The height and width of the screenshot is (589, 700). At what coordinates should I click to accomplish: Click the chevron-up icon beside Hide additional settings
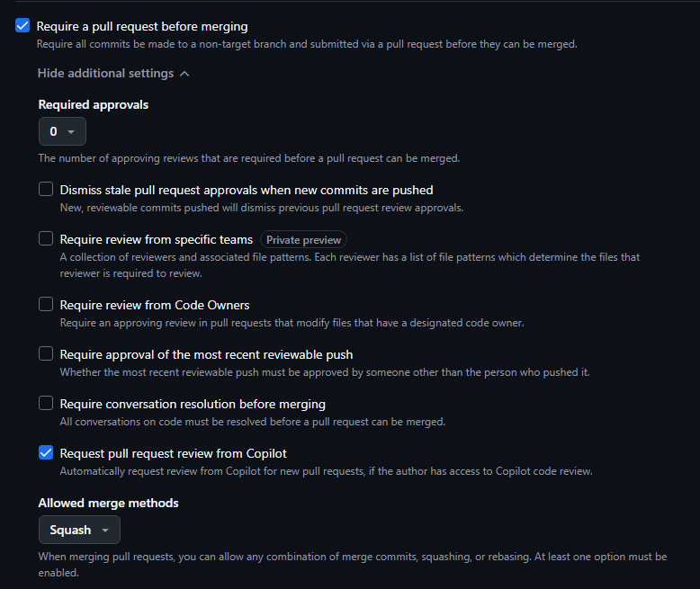coord(184,74)
